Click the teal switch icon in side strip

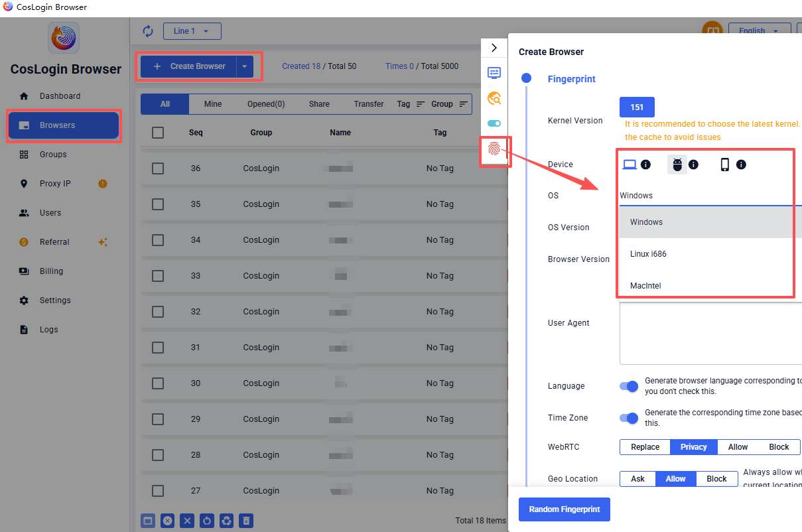click(494, 123)
